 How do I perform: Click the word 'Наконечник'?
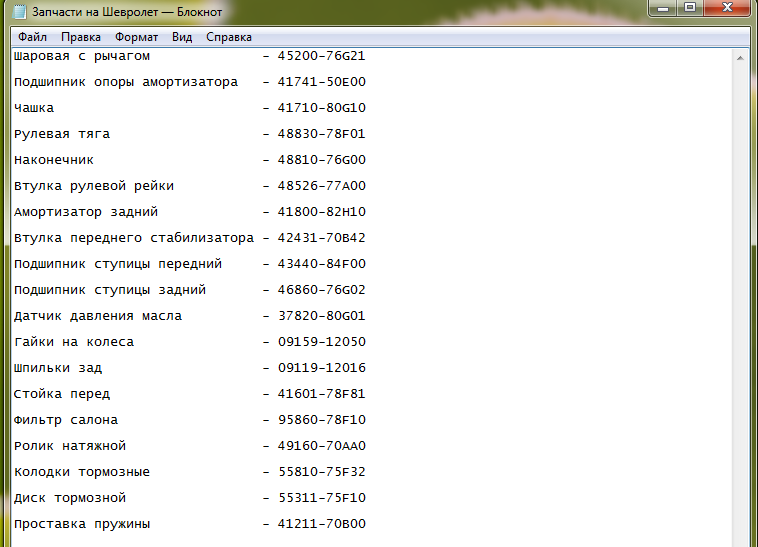(54, 160)
